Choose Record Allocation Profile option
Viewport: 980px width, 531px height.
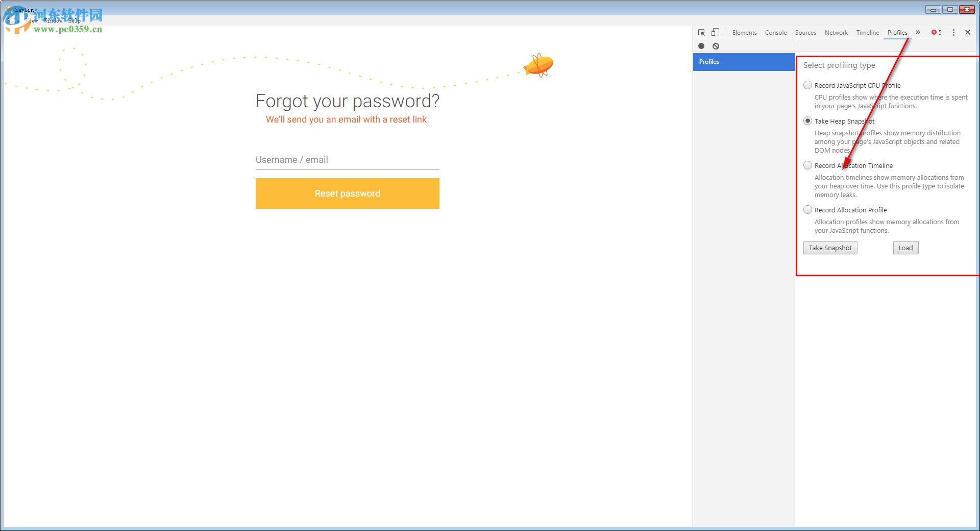(x=807, y=210)
